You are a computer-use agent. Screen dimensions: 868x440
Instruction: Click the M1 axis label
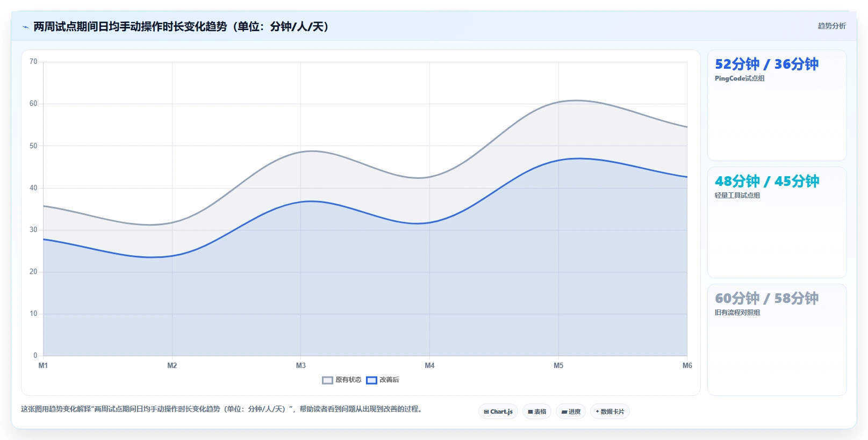coord(43,365)
